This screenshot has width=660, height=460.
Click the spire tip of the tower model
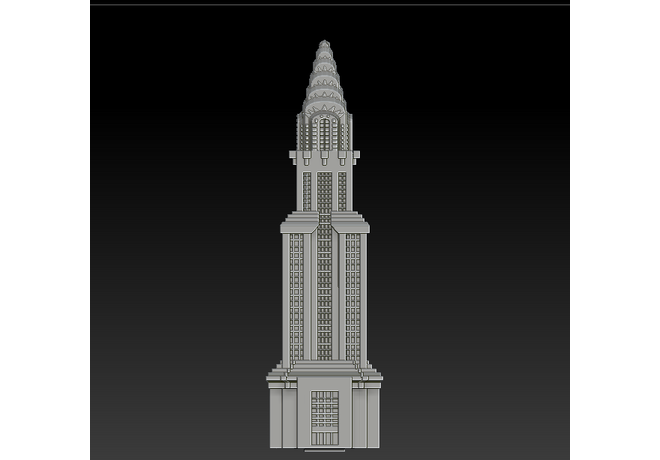pyautogui.click(x=324, y=44)
